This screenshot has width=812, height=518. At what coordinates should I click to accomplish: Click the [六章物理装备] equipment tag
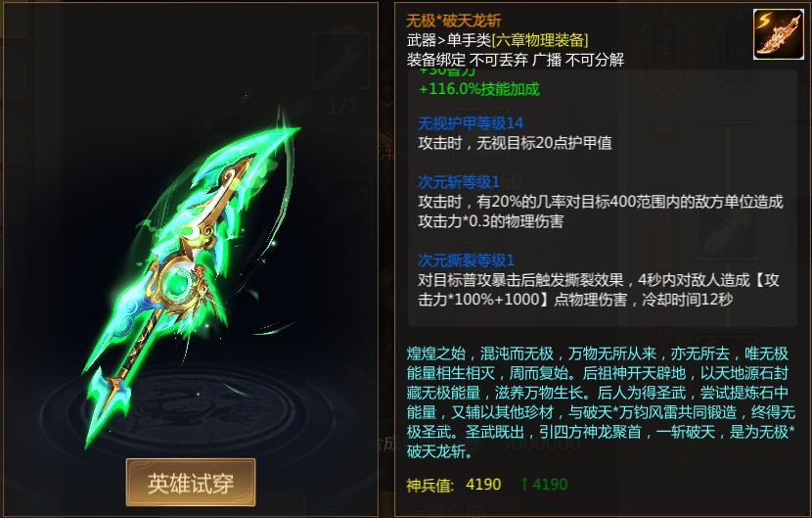click(x=540, y=40)
